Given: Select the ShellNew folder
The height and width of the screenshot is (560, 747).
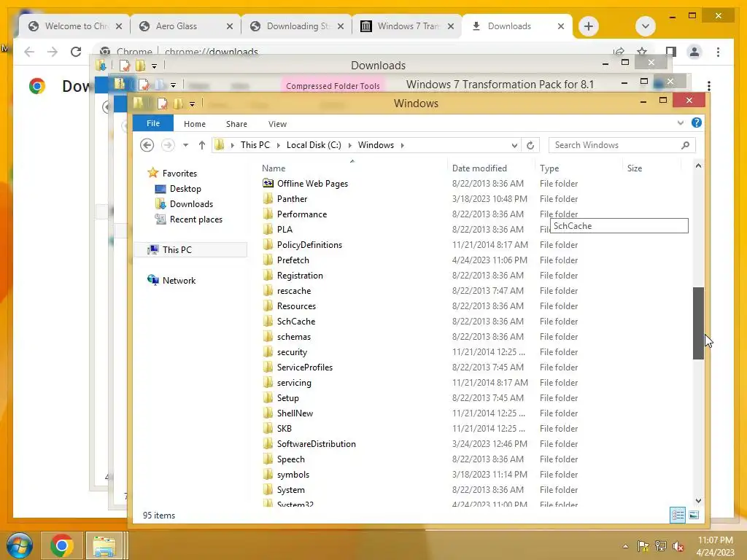Looking at the screenshot, I should pyautogui.click(x=295, y=413).
